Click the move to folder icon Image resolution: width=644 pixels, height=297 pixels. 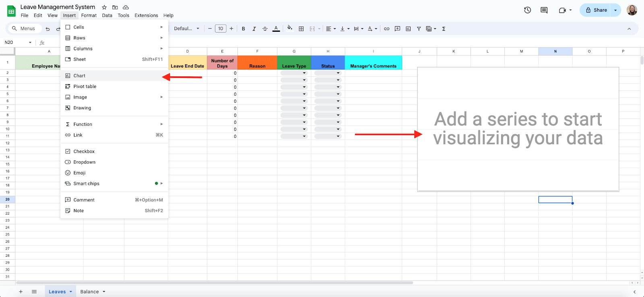[115, 7]
